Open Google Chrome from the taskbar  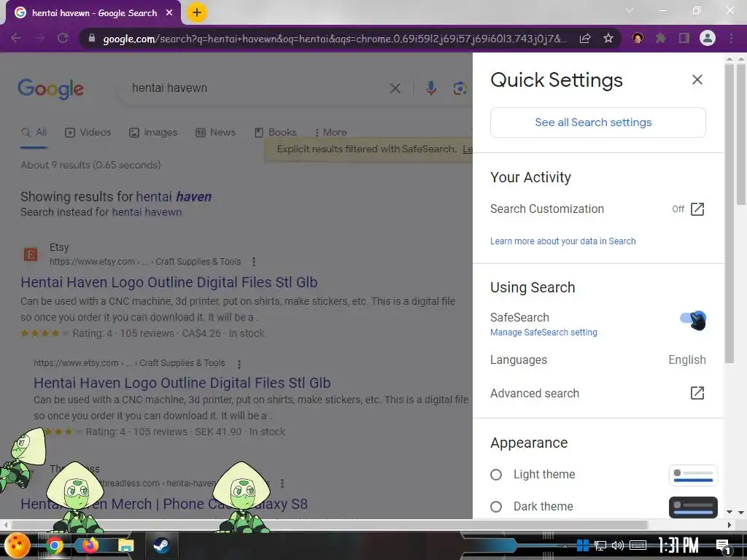click(x=54, y=545)
